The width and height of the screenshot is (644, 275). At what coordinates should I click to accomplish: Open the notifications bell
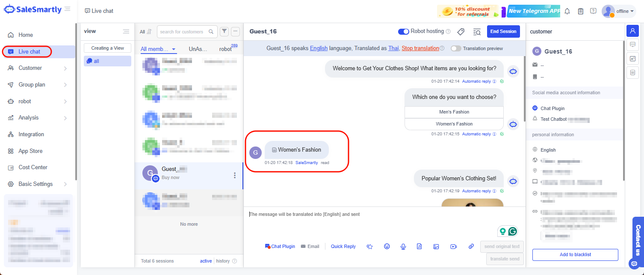[567, 11]
